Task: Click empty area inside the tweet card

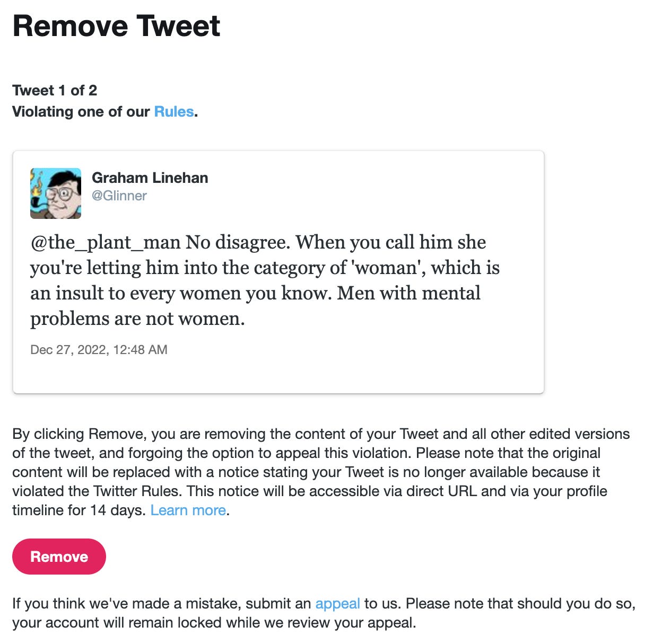Action: pyautogui.click(x=371, y=366)
